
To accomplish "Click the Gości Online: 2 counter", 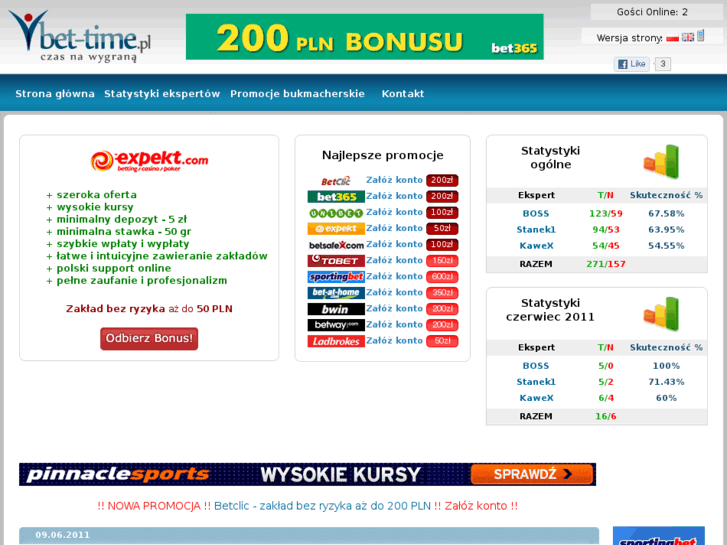I will (652, 12).
